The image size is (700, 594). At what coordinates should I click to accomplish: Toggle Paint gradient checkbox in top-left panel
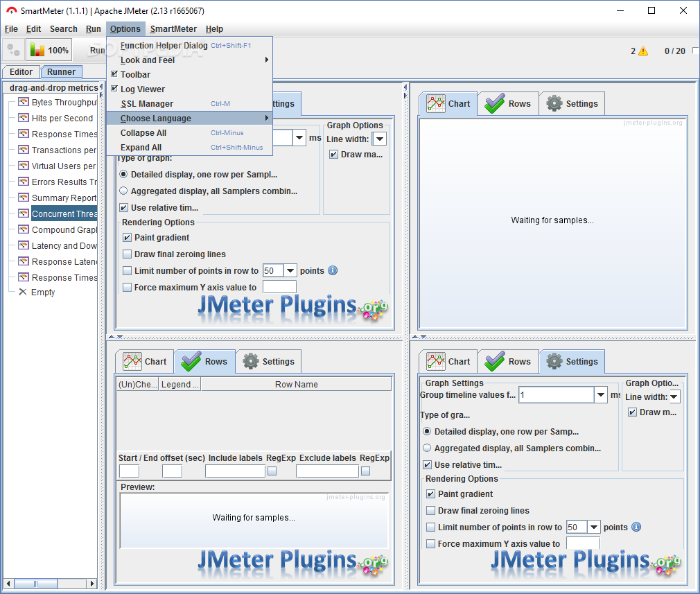tap(128, 238)
